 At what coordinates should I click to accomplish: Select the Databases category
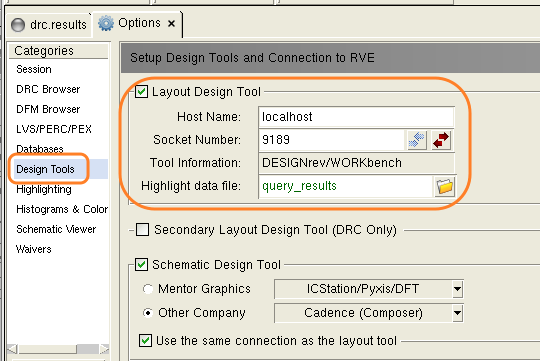pos(40,149)
